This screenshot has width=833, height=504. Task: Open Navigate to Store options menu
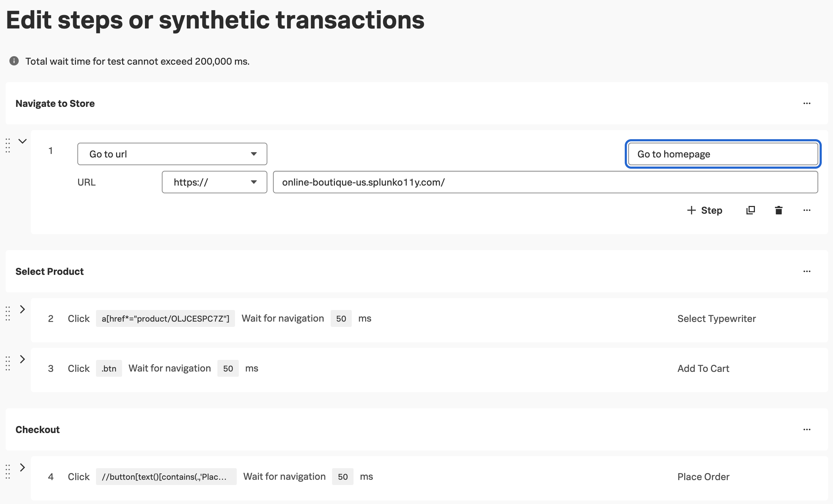click(807, 103)
